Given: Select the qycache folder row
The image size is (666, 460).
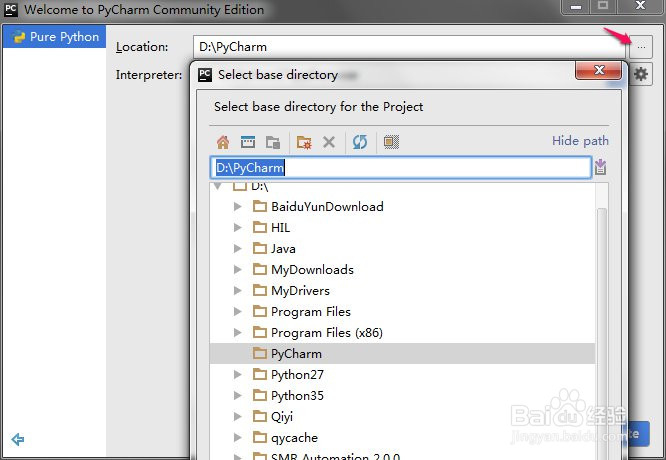Looking at the screenshot, I should (x=403, y=437).
